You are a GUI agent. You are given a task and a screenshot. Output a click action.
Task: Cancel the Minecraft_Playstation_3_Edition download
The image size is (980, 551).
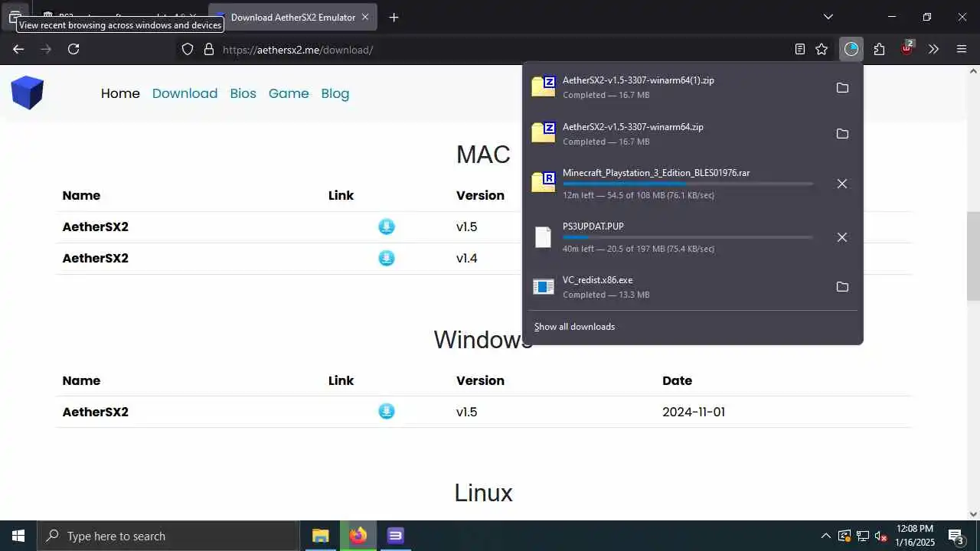(842, 184)
